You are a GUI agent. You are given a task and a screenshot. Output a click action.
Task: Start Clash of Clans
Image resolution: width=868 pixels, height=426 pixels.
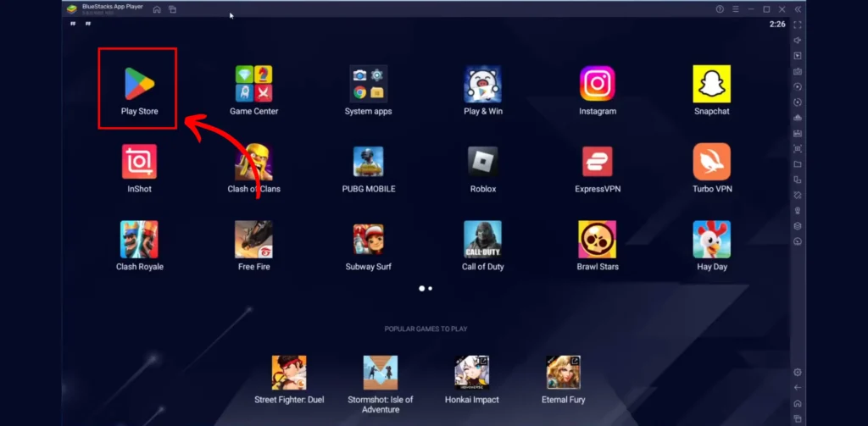coord(253,162)
